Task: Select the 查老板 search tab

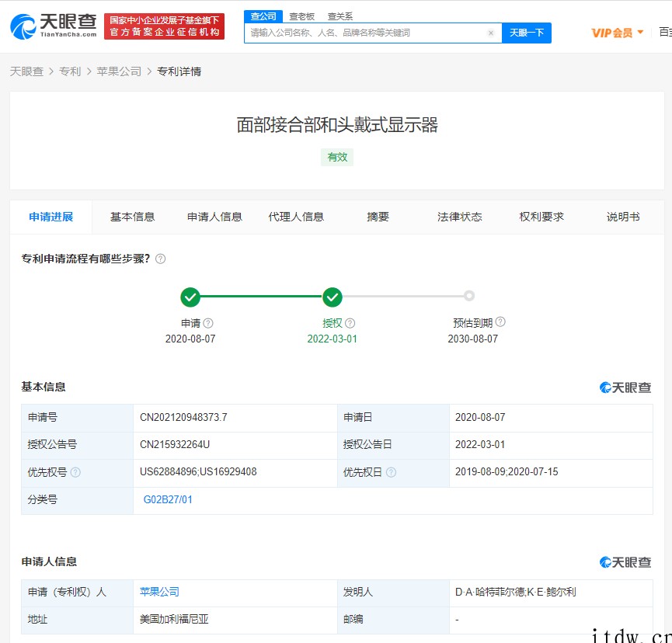Action: coord(301,17)
